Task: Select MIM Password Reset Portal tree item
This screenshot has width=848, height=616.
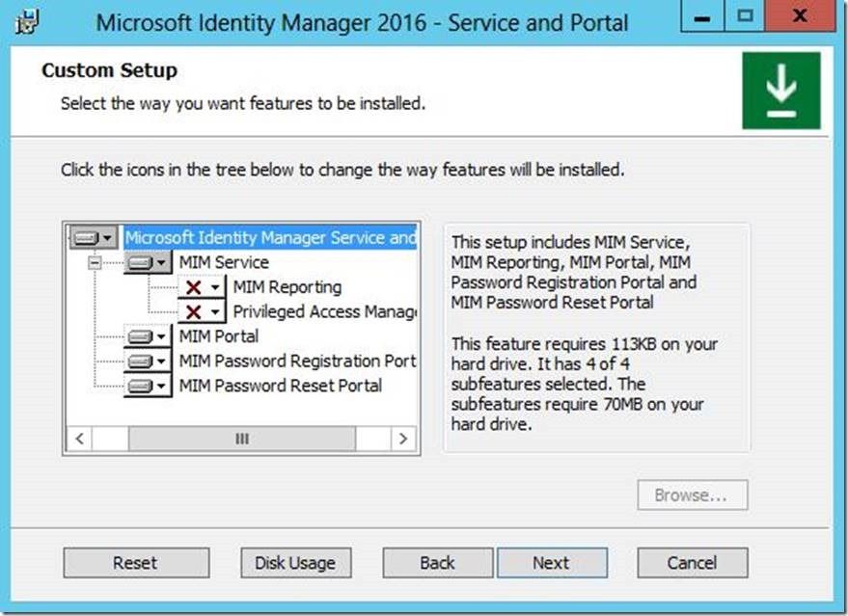Action: (x=280, y=386)
